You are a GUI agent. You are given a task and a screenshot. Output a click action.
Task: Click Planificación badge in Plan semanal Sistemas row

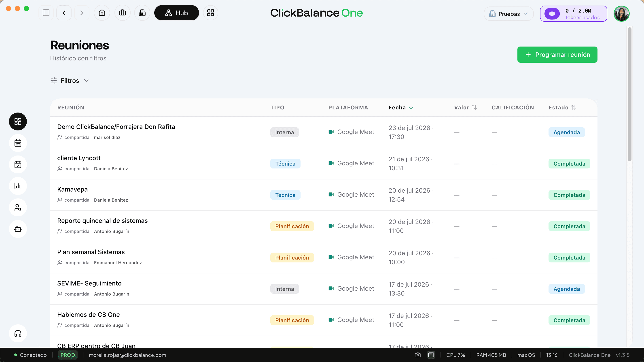(x=292, y=258)
